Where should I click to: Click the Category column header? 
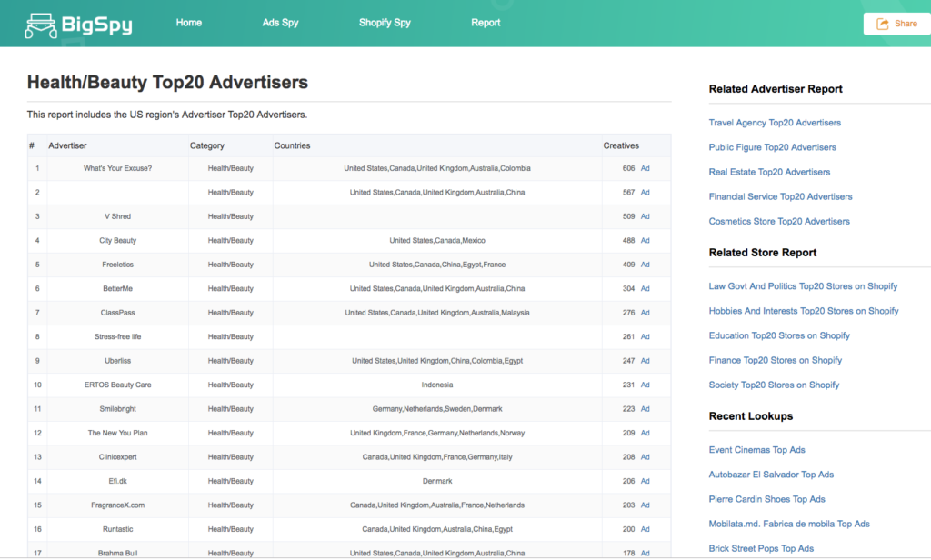tap(207, 146)
